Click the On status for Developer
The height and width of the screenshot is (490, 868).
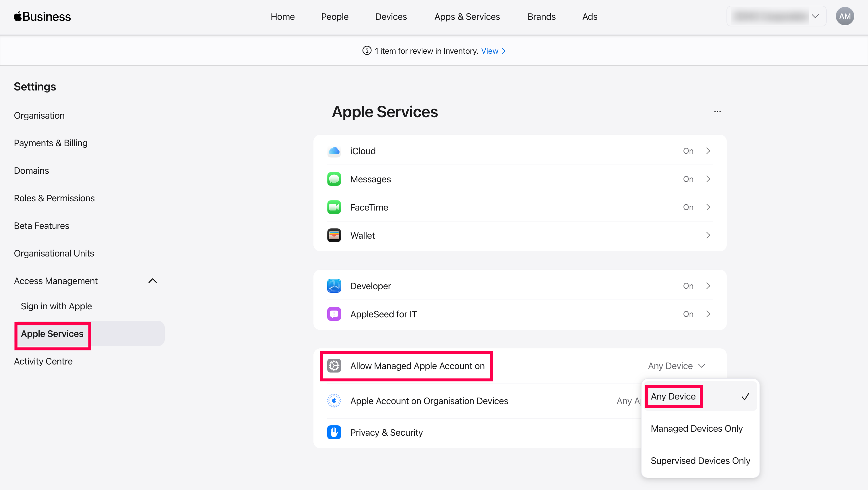(688, 286)
